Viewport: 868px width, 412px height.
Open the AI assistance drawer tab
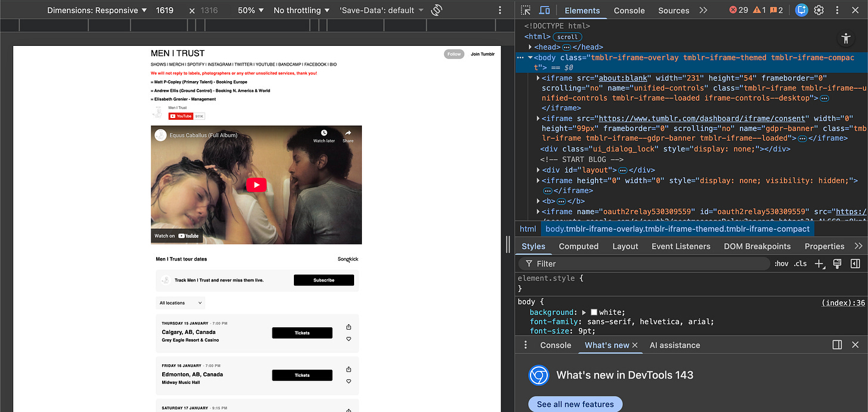(675, 345)
